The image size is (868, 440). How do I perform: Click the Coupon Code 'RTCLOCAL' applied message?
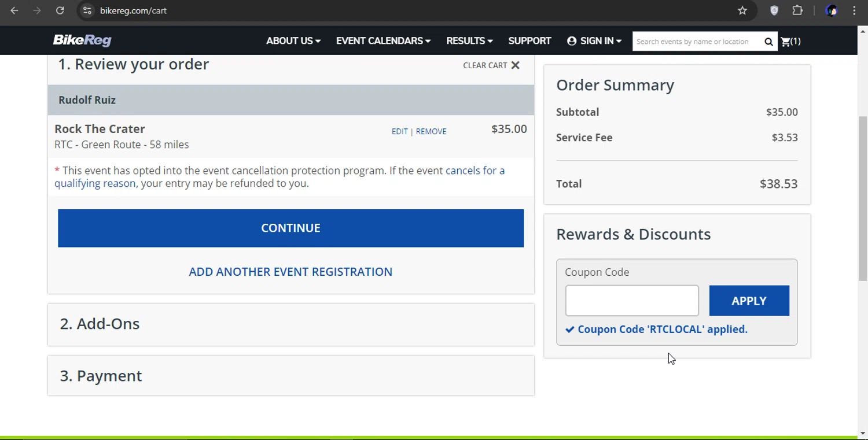tap(656, 330)
